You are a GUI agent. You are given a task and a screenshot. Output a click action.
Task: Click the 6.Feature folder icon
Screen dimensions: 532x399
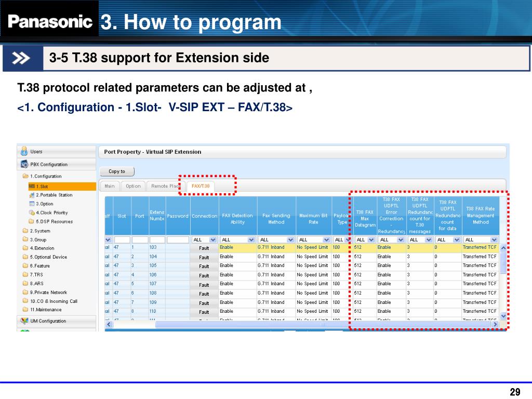click(25, 265)
